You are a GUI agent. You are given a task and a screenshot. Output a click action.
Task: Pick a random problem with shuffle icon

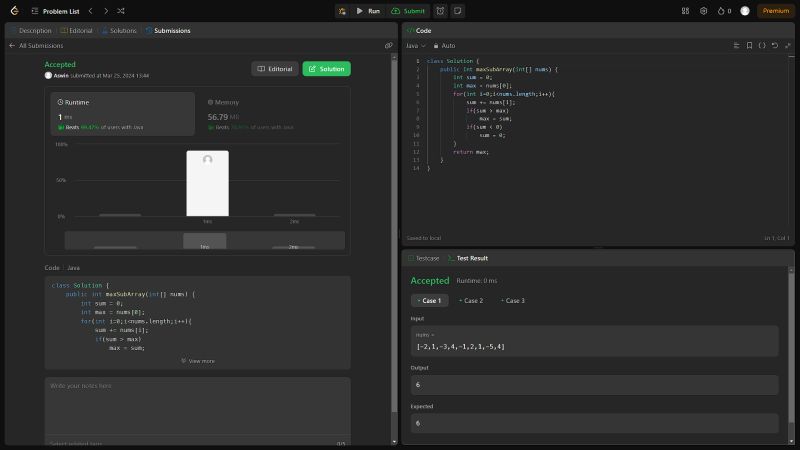pyautogui.click(x=121, y=11)
